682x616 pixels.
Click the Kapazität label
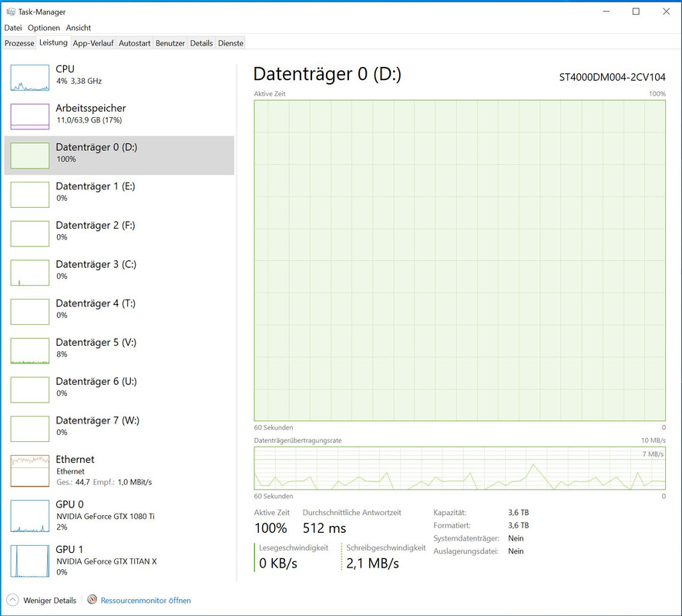pos(450,513)
